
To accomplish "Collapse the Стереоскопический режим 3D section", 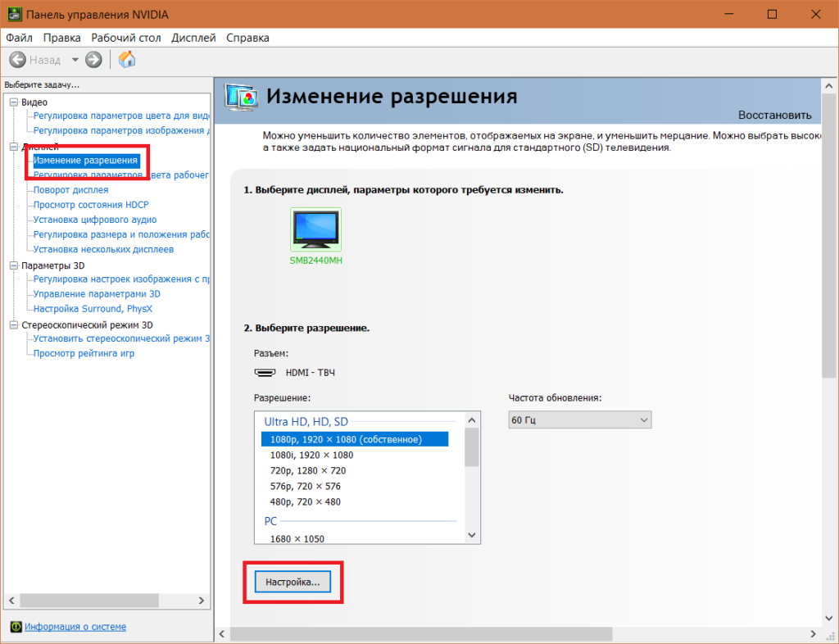I will coord(13,325).
